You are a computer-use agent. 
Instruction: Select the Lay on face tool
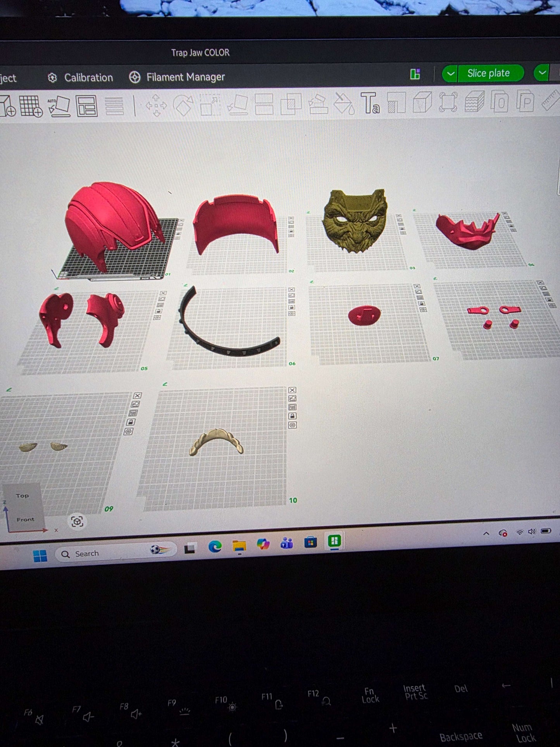coord(238,105)
